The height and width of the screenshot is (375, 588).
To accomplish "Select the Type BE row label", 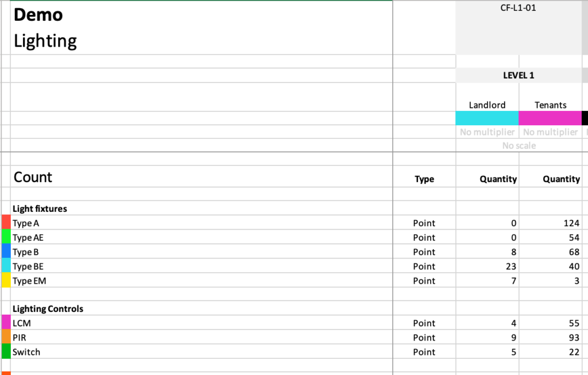I will pyautogui.click(x=28, y=266).
